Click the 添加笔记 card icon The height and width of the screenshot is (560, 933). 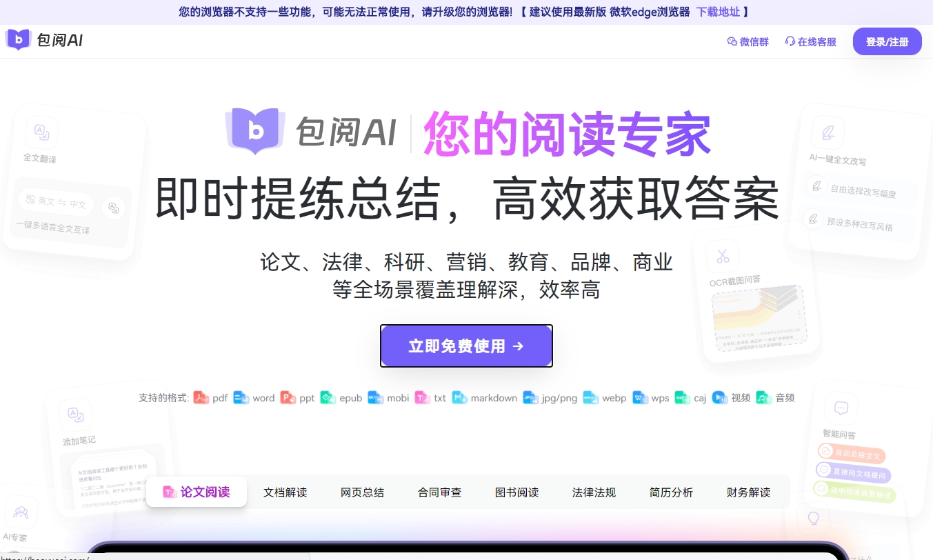pyautogui.click(x=75, y=415)
